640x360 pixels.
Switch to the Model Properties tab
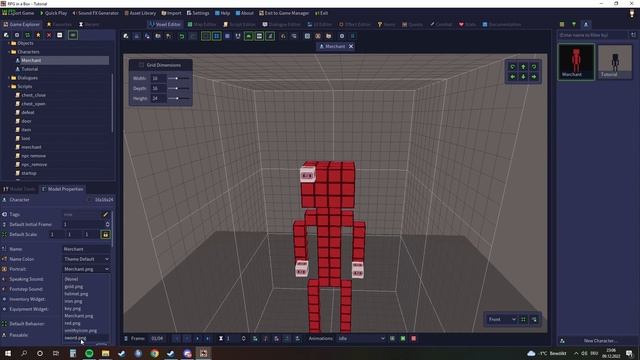click(62, 189)
